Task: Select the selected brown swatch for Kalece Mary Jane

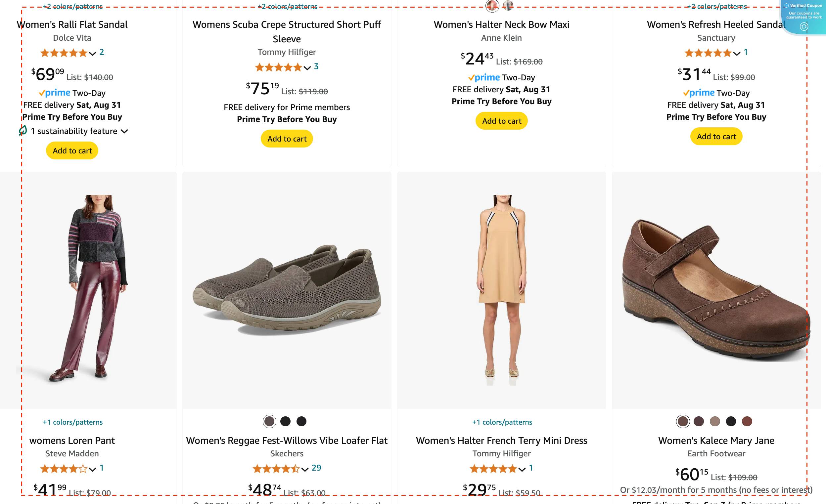Action: tap(683, 421)
